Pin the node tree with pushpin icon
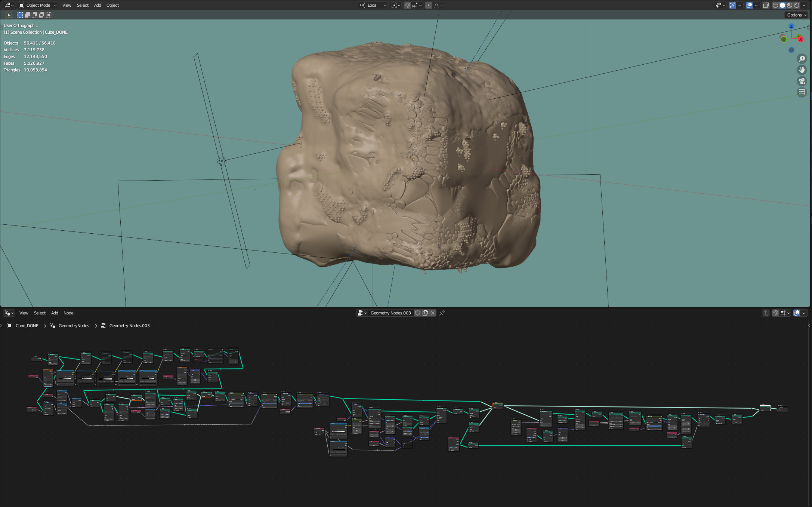Viewport: 812px width, 507px height. point(442,313)
